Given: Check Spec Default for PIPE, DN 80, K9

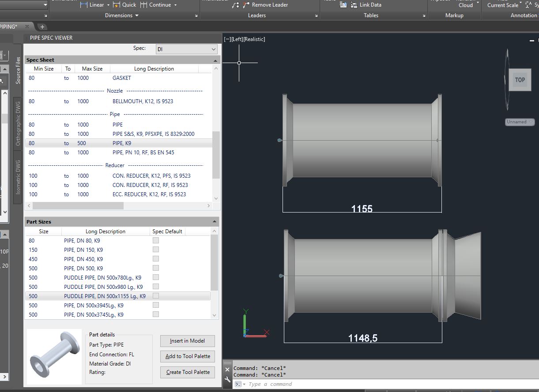Looking at the screenshot, I should pos(155,240).
